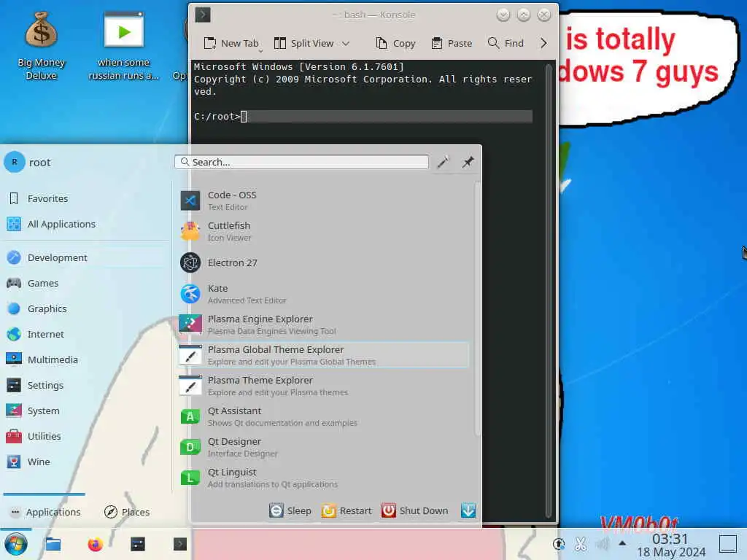Open the settings app taskbar icon
The height and width of the screenshot is (560, 747).
click(138, 544)
